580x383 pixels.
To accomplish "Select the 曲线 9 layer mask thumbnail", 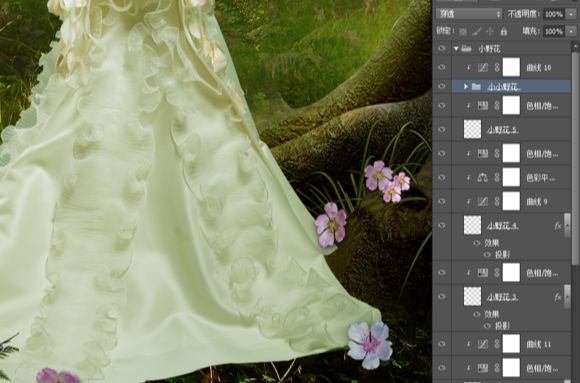I will pyautogui.click(x=511, y=201).
